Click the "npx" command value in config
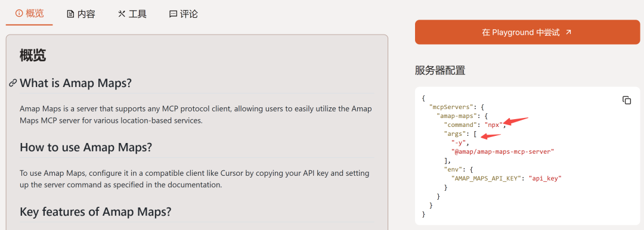The width and height of the screenshot is (644, 230). (x=494, y=125)
